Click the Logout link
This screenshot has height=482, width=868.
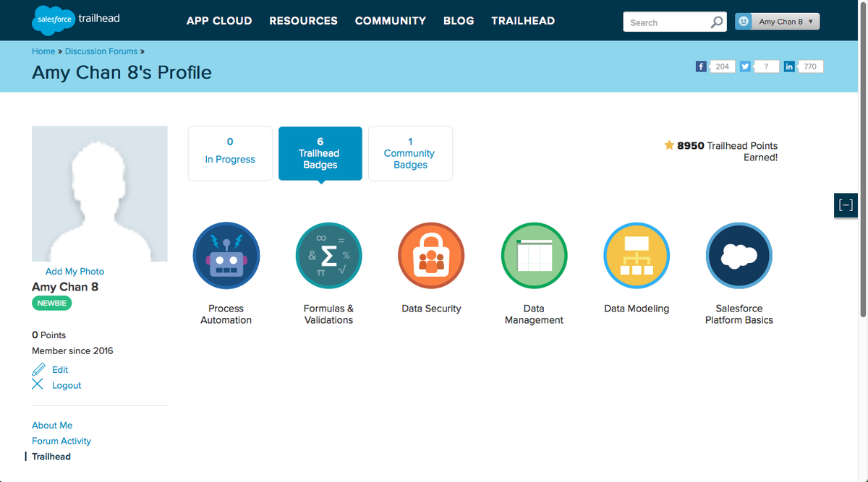(67, 385)
